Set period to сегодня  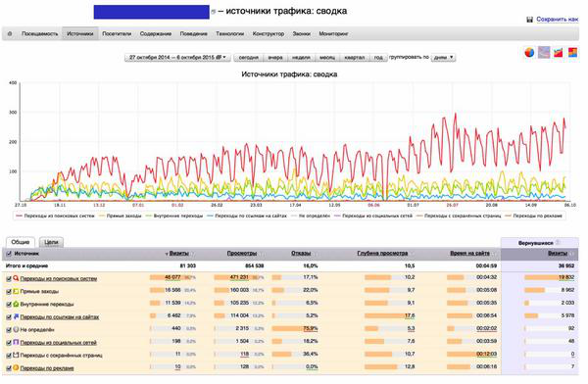(x=249, y=58)
